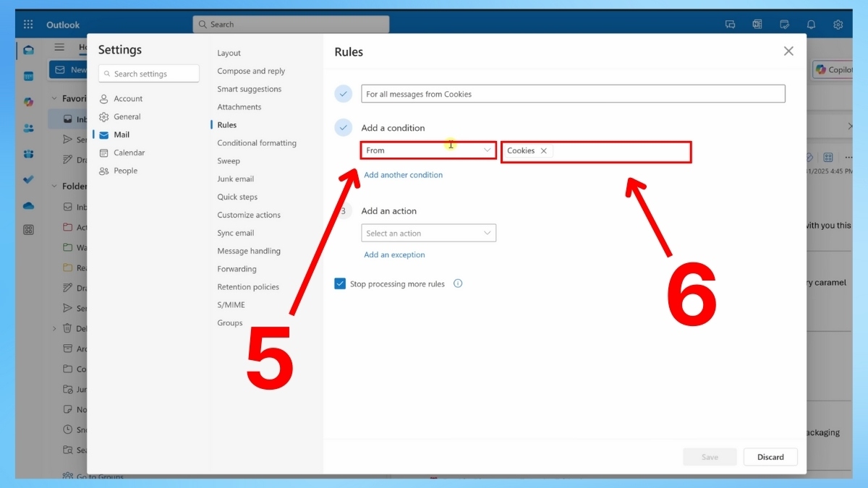
Task: Open the more options ellipsis in message toolbar
Action: pos(848,157)
